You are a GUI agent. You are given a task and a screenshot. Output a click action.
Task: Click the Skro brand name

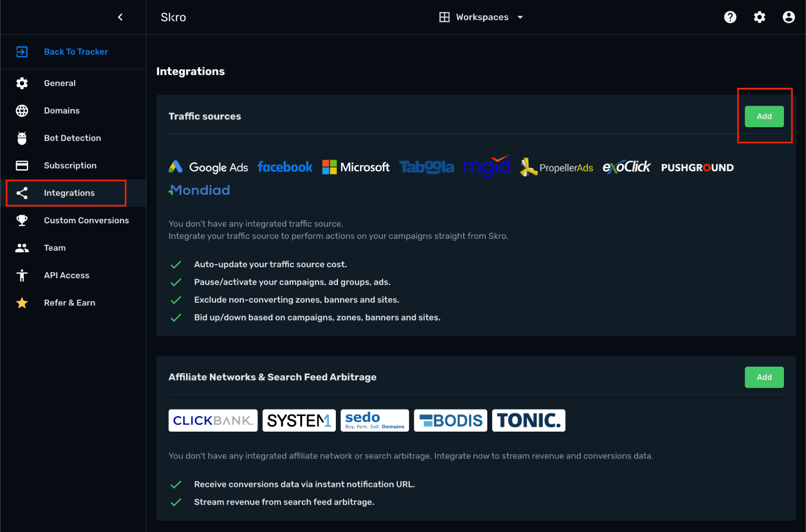tap(173, 17)
